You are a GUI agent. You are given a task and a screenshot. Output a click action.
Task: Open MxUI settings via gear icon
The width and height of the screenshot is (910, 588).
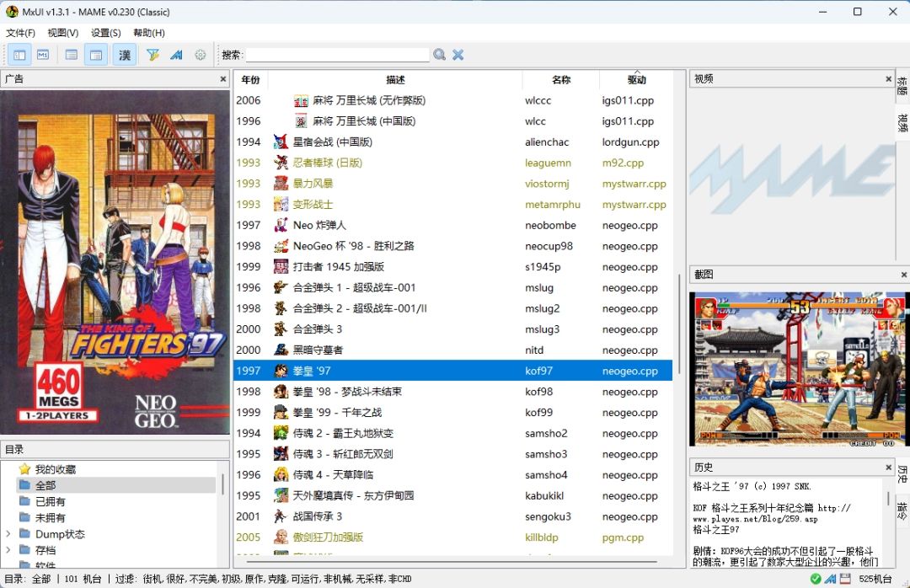pos(201,54)
